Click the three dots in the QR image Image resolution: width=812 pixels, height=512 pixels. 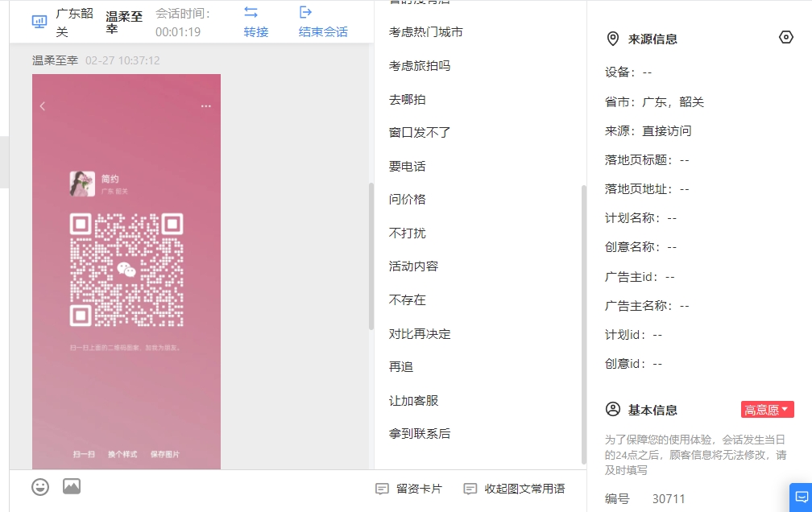point(205,106)
